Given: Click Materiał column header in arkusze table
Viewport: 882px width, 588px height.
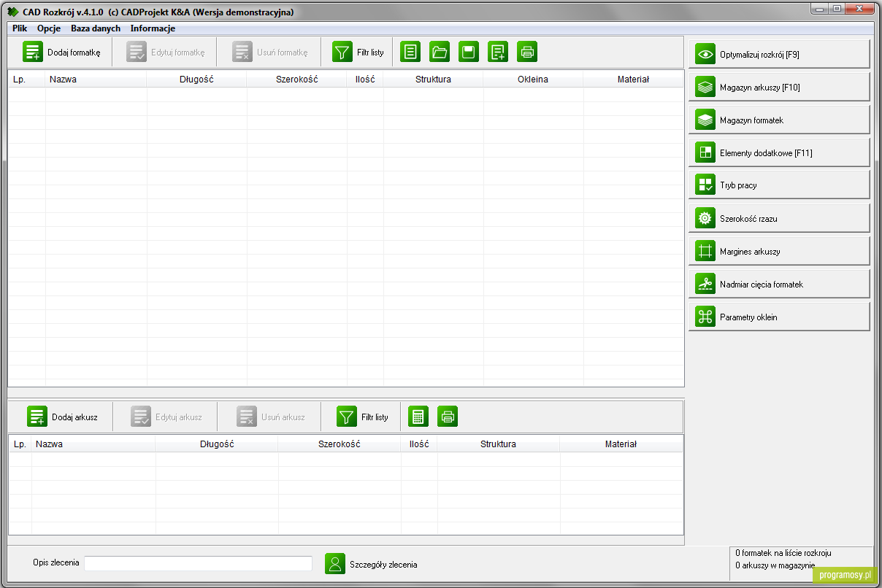Looking at the screenshot, I should click(621, 444).
